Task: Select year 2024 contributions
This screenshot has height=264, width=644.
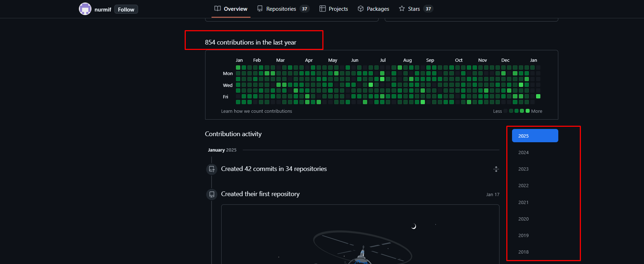Action: coord(523,153)
